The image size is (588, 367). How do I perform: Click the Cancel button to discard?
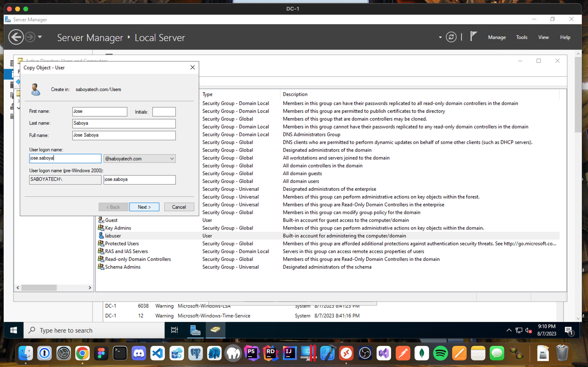pyautogui.click(x=179, y=207)
